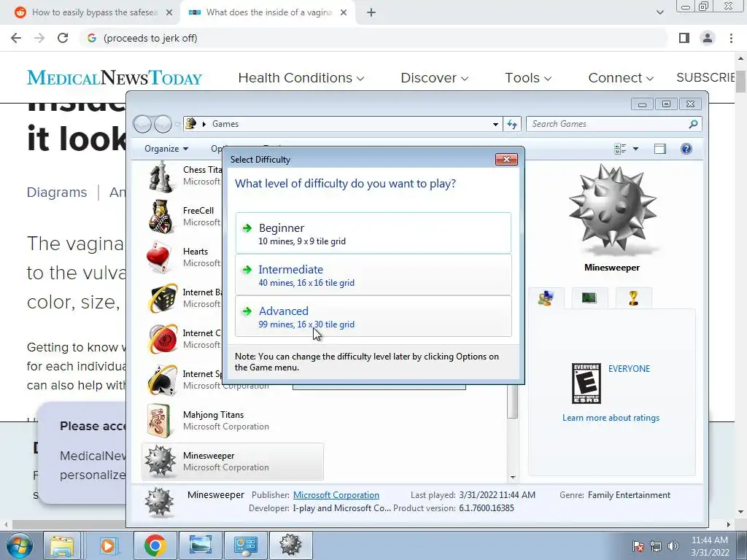Click the volume speaker tray icon
This screenshot has height=560, width=747.
pos(673,546)
